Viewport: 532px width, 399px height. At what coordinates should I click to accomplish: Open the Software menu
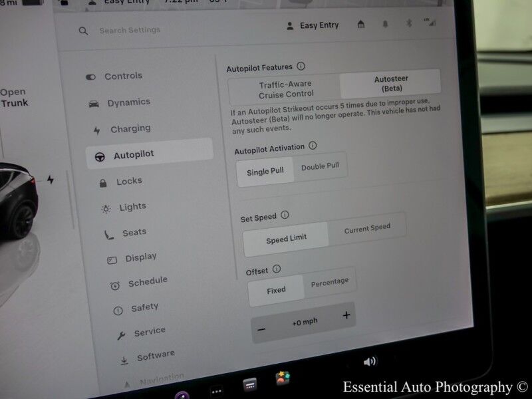click(x=148, y=357)
